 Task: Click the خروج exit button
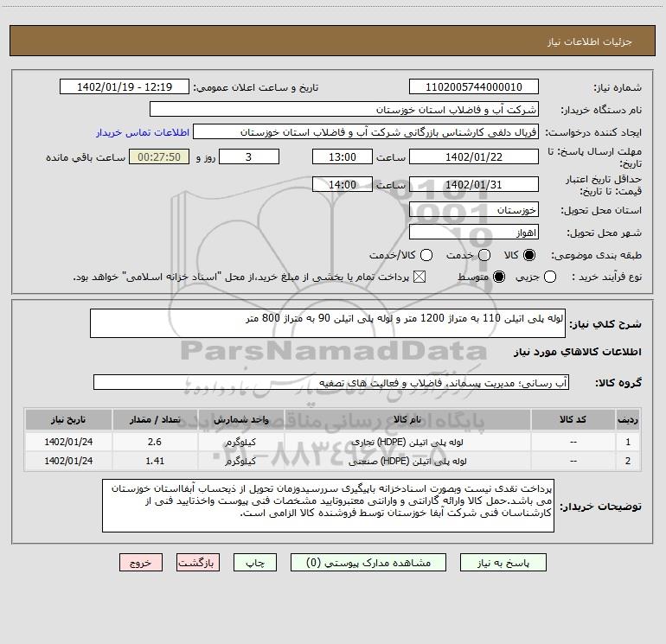click(x=141, y=563)
